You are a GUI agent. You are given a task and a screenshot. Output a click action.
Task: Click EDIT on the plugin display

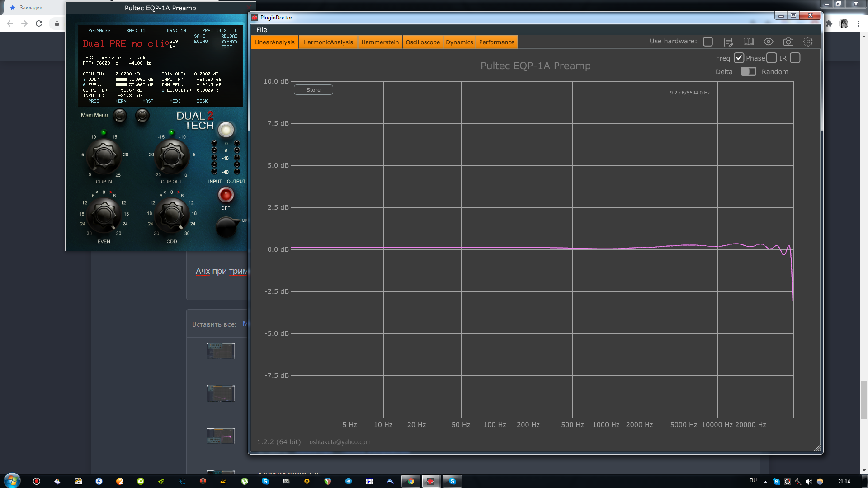click(x=226, y=47)
